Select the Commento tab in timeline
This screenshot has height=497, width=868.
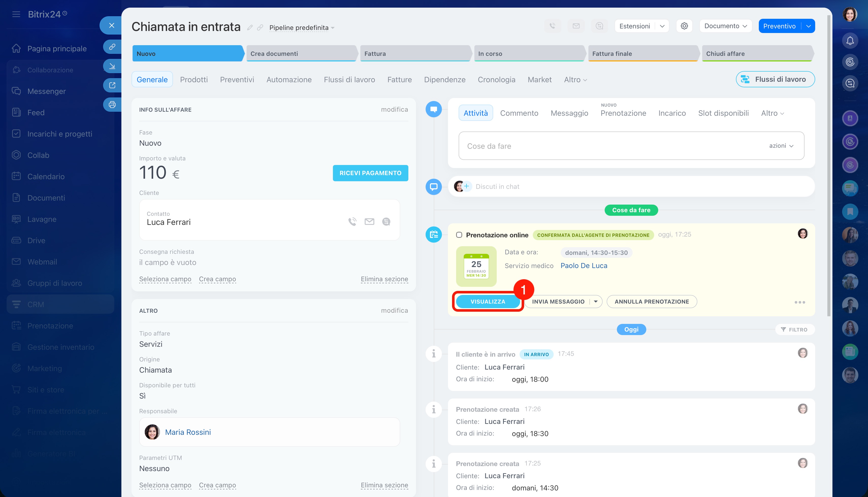tap(519, 113)
